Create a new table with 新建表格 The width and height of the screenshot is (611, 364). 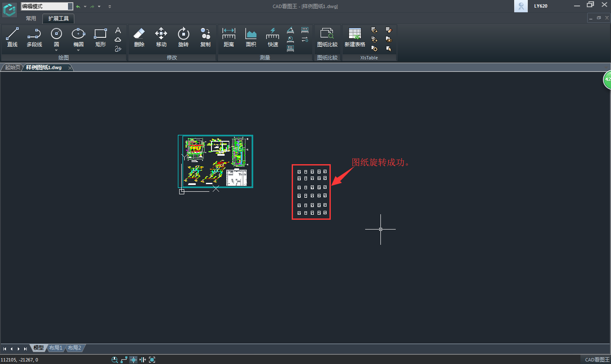point(355,37)
